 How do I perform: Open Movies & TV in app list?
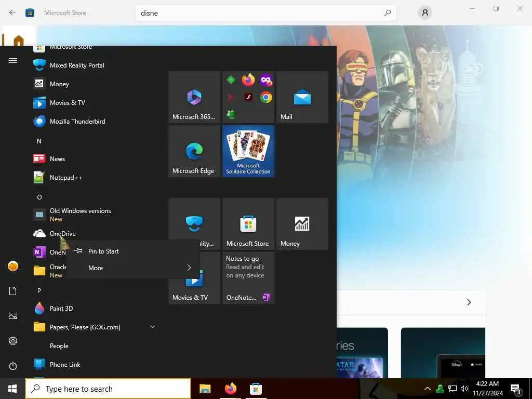coord(95,102)
